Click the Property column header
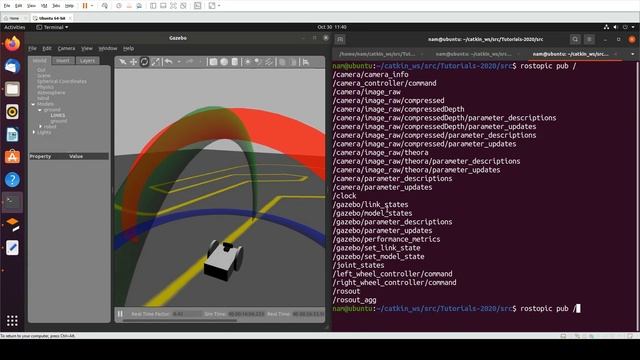This screenshot has width=640, height=360. coord(40,156)
